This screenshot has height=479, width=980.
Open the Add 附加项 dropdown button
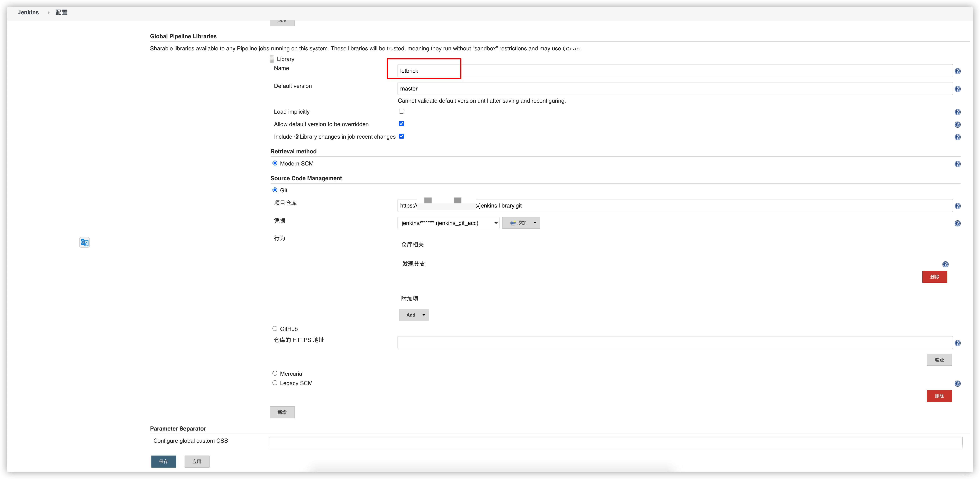[413, 315]
